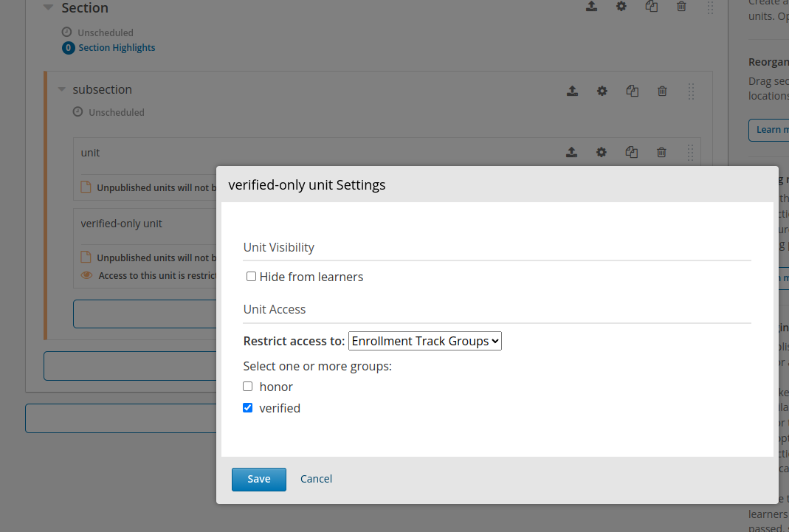Click the unit row's gear icon
The height and width of the screenshot is (532, 789).
[602, 152]
